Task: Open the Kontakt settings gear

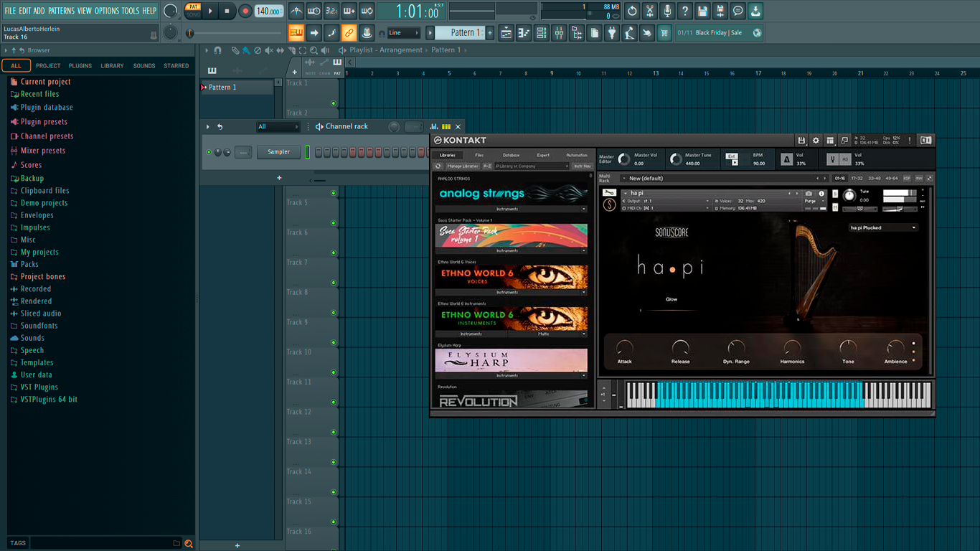Action: 816,141
